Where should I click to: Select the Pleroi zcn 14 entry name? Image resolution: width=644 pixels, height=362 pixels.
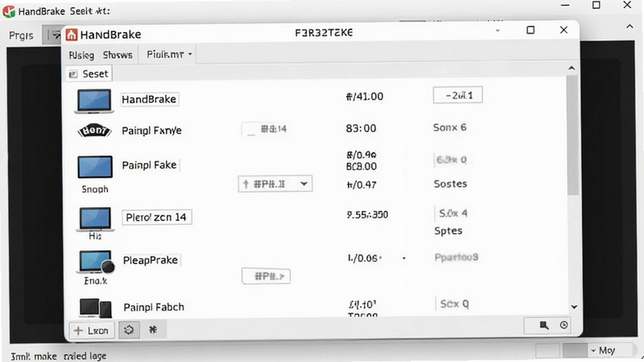(x=156, y=217)
